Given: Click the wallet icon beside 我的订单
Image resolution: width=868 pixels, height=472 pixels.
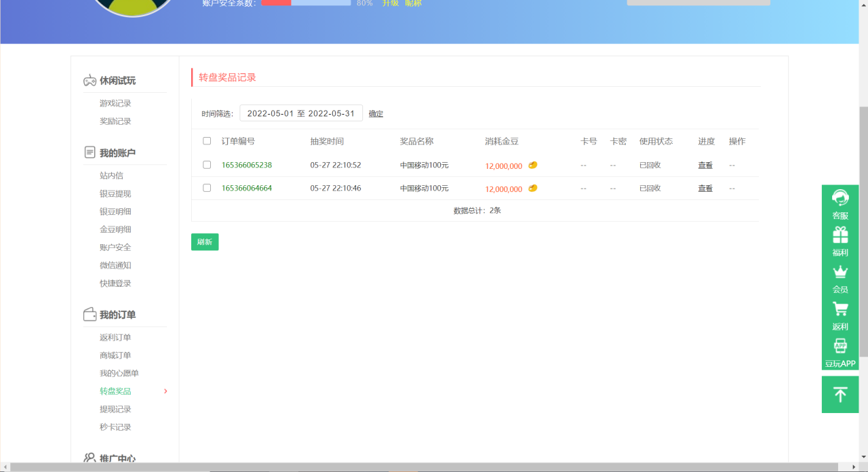Looking at the screenshot, I should click(90, 315).
